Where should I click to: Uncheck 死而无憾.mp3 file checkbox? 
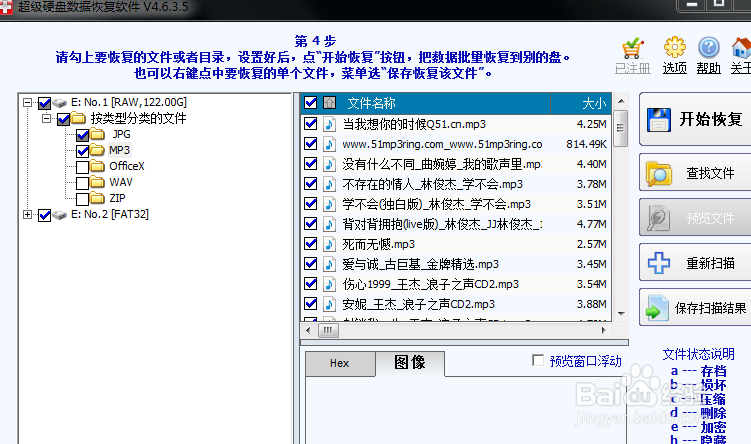click(310, 244)
